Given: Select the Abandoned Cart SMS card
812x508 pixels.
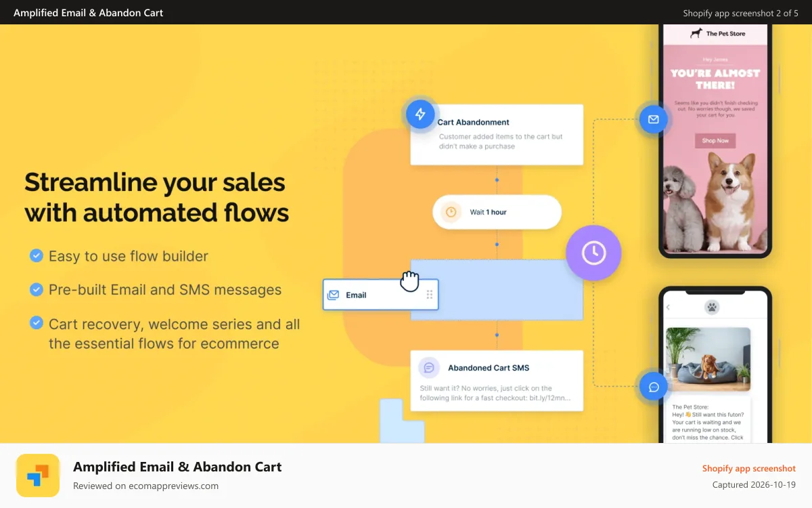Looking at the screenshot, I should 497,380.
